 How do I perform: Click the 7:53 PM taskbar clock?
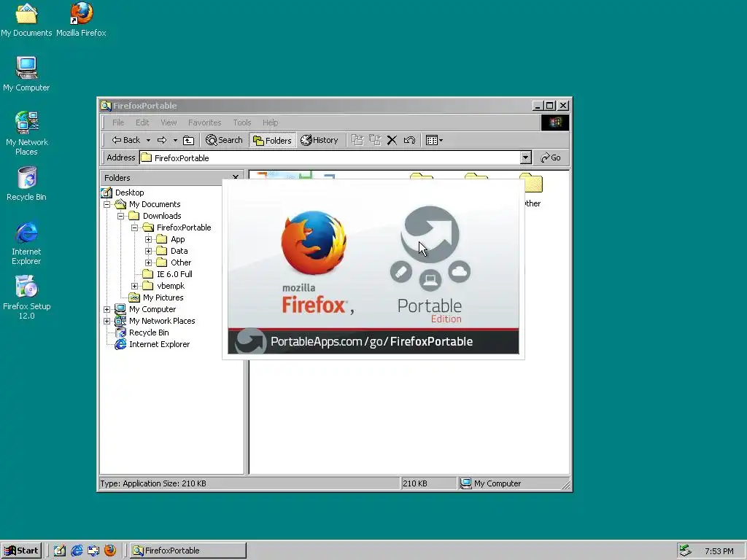[x=719, y=551]
